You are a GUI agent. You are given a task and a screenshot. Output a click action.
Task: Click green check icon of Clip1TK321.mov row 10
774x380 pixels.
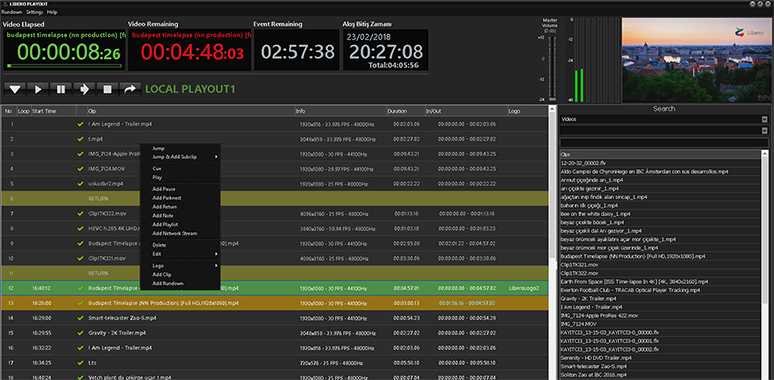pyautogui.click(x=80, y=258)
